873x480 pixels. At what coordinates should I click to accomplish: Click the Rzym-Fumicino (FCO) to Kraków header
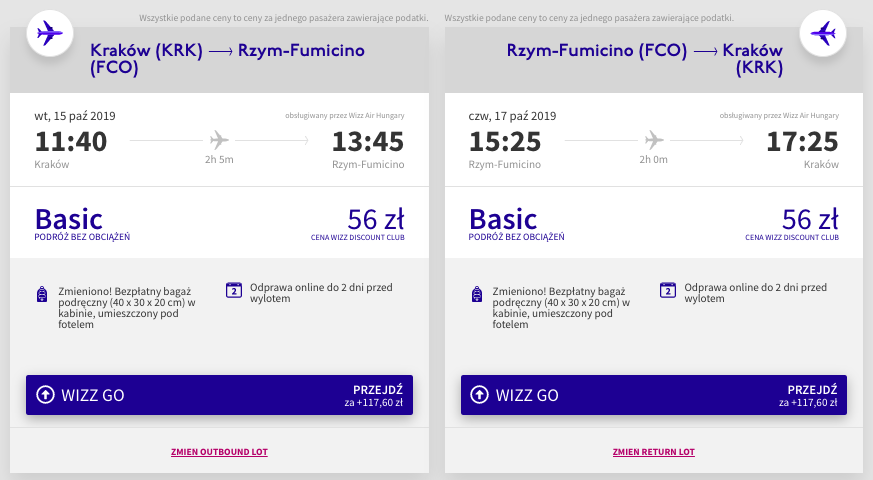(x=645, y=58)
